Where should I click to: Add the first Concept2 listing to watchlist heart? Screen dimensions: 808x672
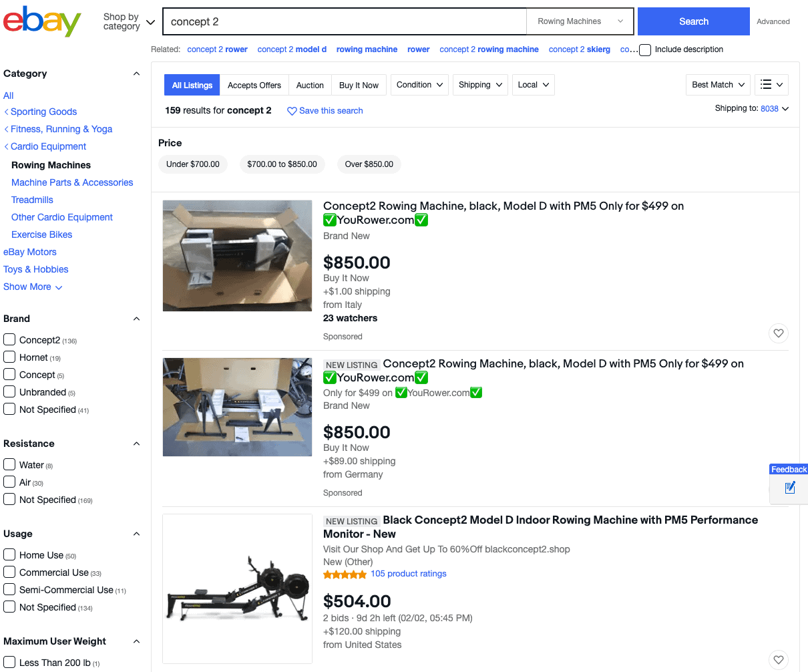(x=778, y=333)
